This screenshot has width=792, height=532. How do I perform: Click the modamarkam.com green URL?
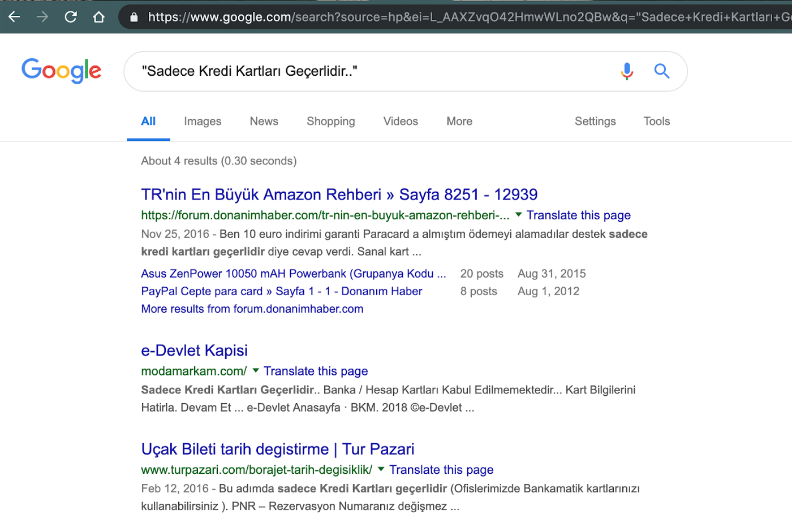(x=194, y=371)
